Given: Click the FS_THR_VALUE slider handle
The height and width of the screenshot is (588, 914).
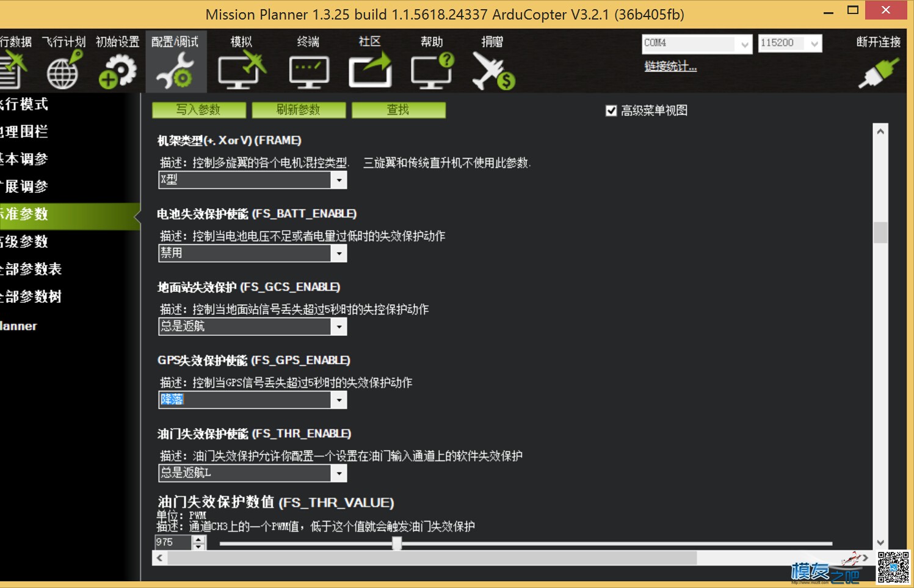Looking at the screenshot, I should (x=397, y=543).
